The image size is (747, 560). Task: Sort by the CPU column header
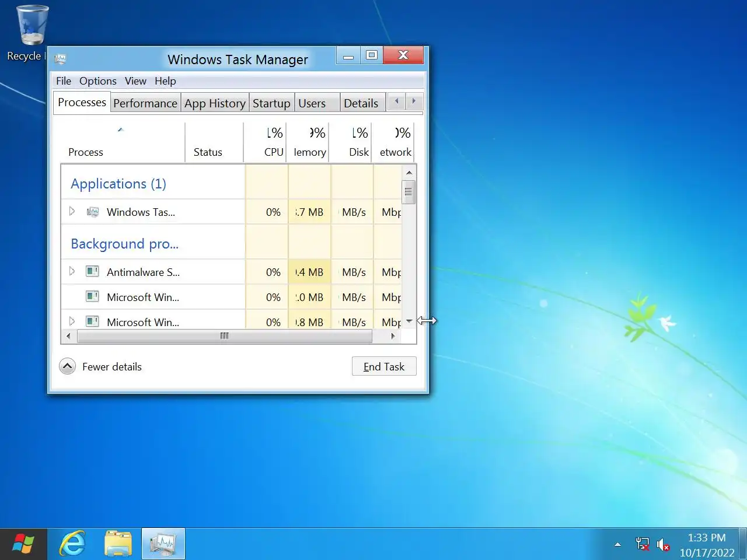[x=266, y=142]
